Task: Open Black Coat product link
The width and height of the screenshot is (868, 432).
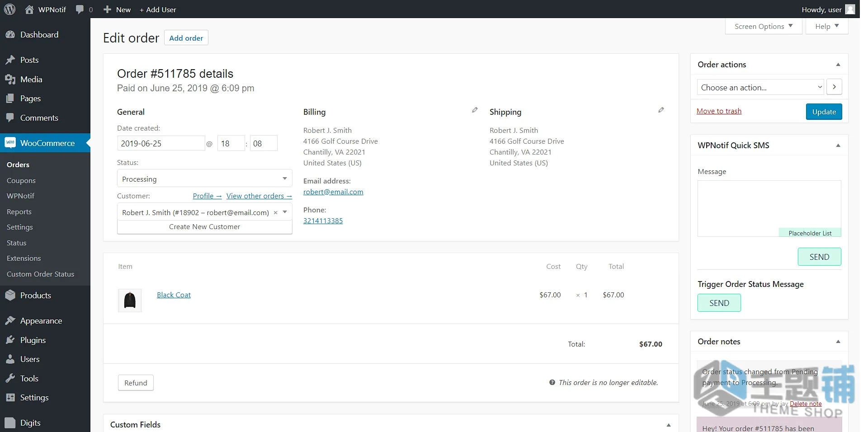Action: tap(174, 295)
